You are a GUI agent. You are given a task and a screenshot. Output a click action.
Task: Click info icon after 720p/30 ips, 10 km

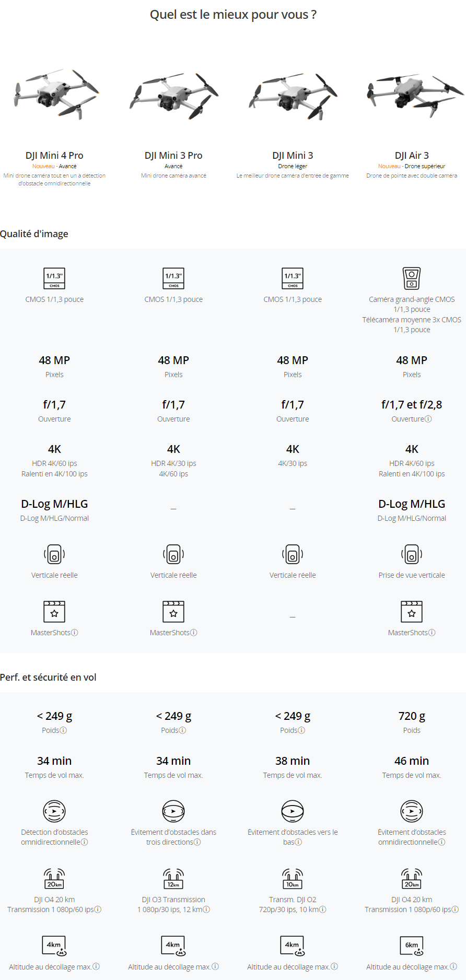tap(323, 909)
